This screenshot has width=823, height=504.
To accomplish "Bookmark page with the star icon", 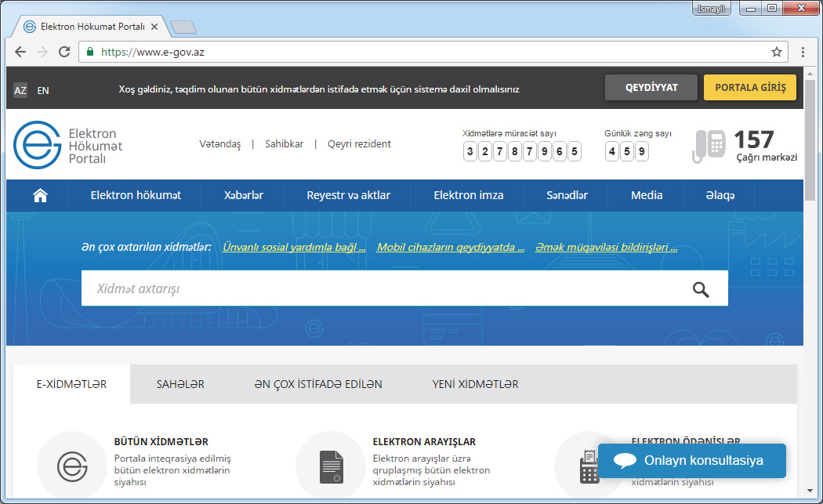I will click(776, 52).
